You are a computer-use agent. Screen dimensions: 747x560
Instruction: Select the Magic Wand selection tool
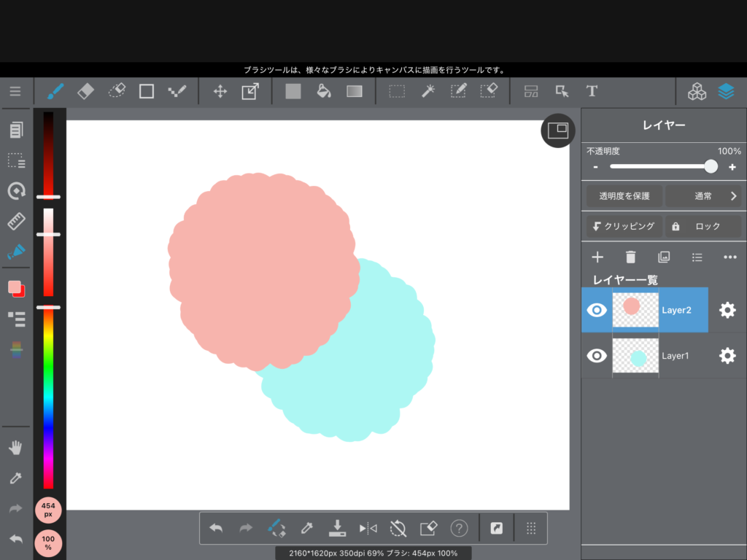click(429, 91)
